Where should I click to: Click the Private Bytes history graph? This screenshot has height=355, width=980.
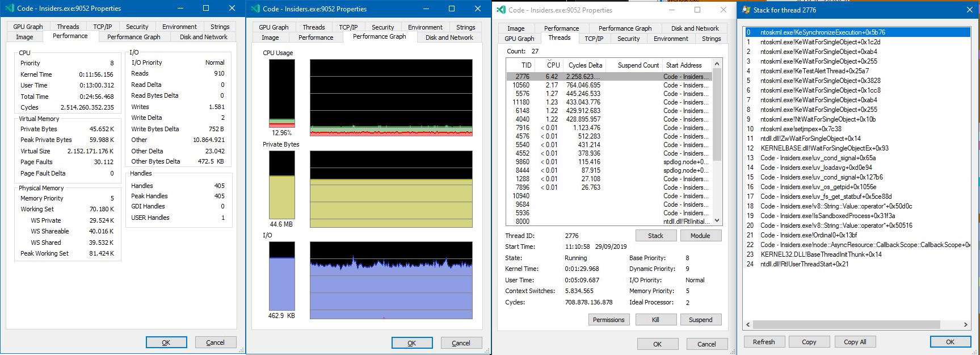[x=391, y=189]
